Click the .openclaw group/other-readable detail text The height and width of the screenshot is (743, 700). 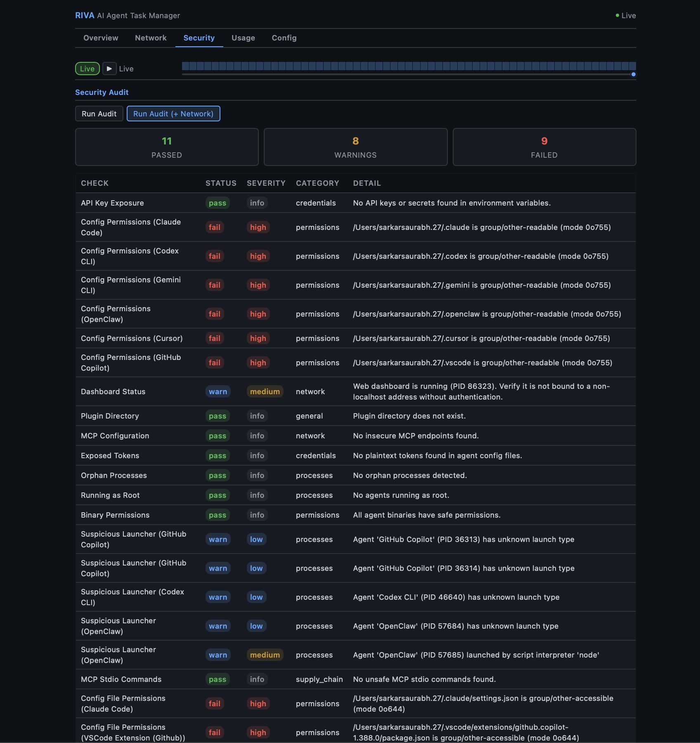tap(487, 314)
